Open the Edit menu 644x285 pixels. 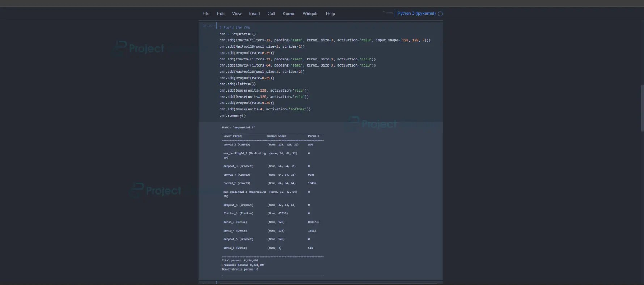coord(221,14)
